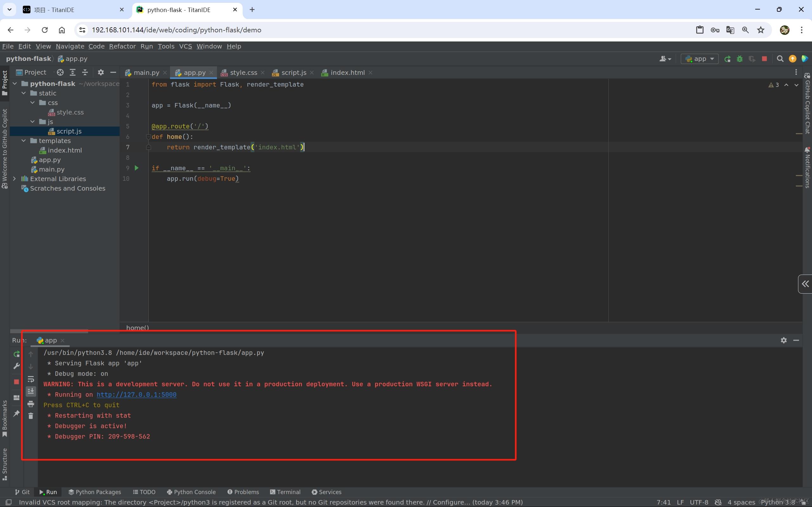
Task: Click the Rerun icon in the Run panel
Action: point(16,354)
